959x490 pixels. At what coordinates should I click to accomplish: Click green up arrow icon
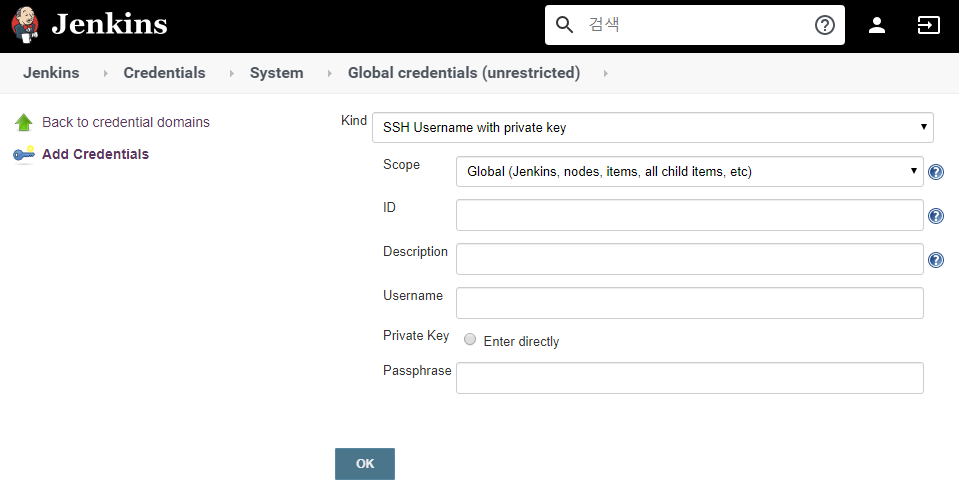(x=24, y=122)
